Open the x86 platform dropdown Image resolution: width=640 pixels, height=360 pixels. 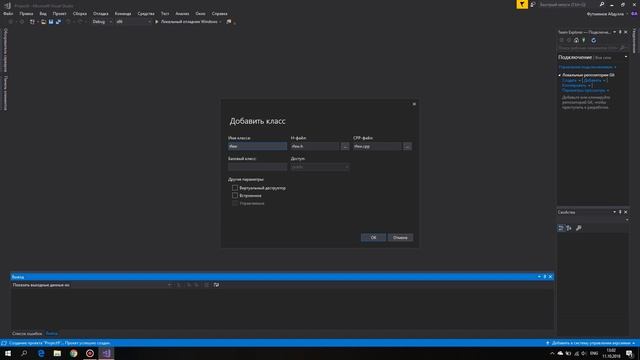tap(133, 22)
